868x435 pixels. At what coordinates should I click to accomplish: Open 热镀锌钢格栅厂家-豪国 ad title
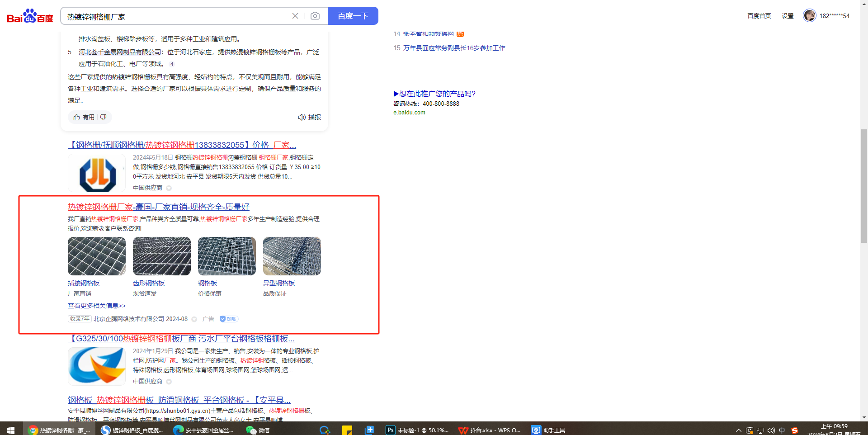[x=159, y=207]
